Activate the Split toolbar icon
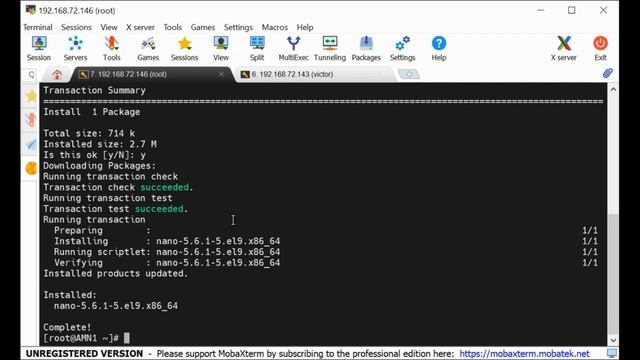 click(x=257, y=48)
